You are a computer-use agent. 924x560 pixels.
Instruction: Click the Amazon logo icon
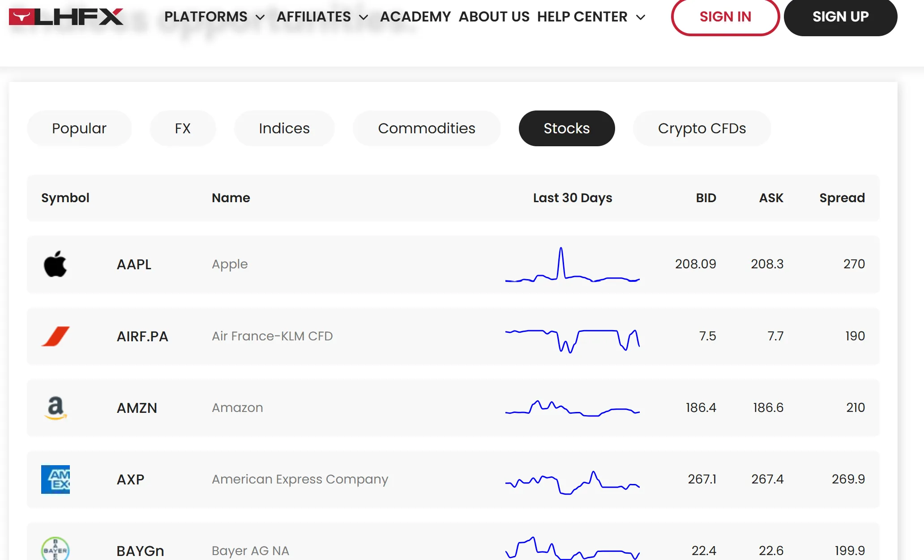coord(56,408)
